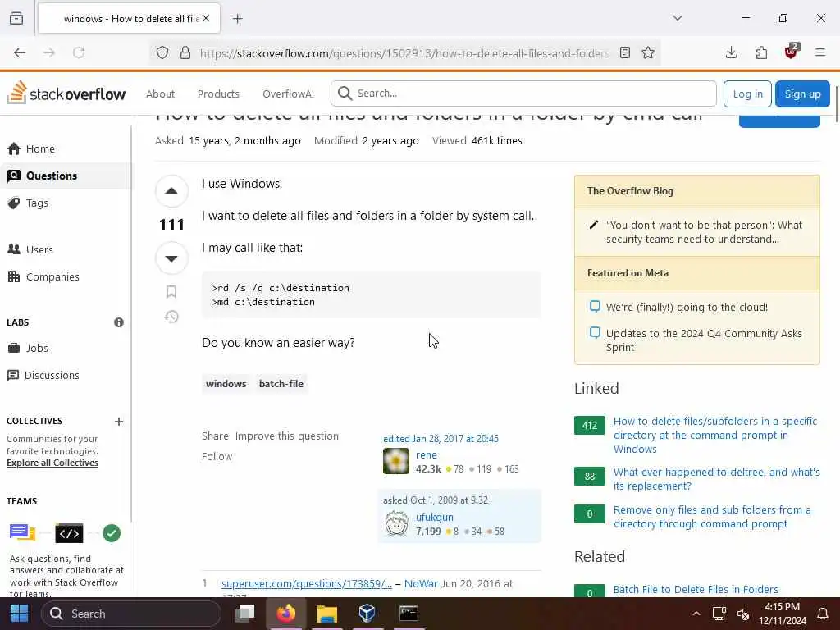Bookmark the page with the star icon
840x630 pixels.
[x=648, y=52]
